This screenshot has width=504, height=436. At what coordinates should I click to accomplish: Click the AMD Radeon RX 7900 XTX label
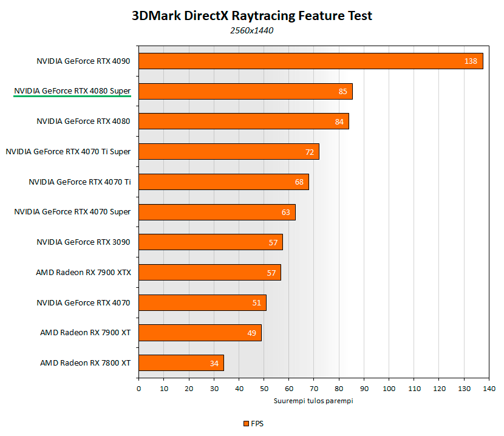(84, 272)
